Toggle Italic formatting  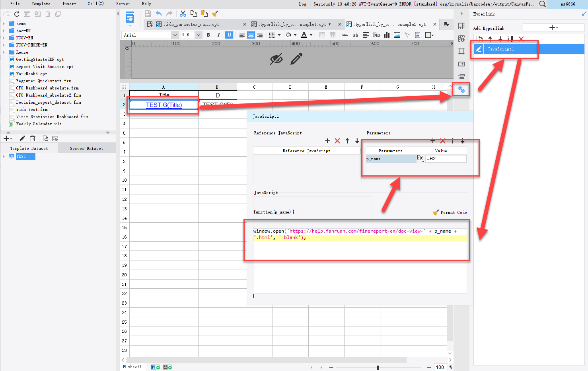(x=218, y=35)
